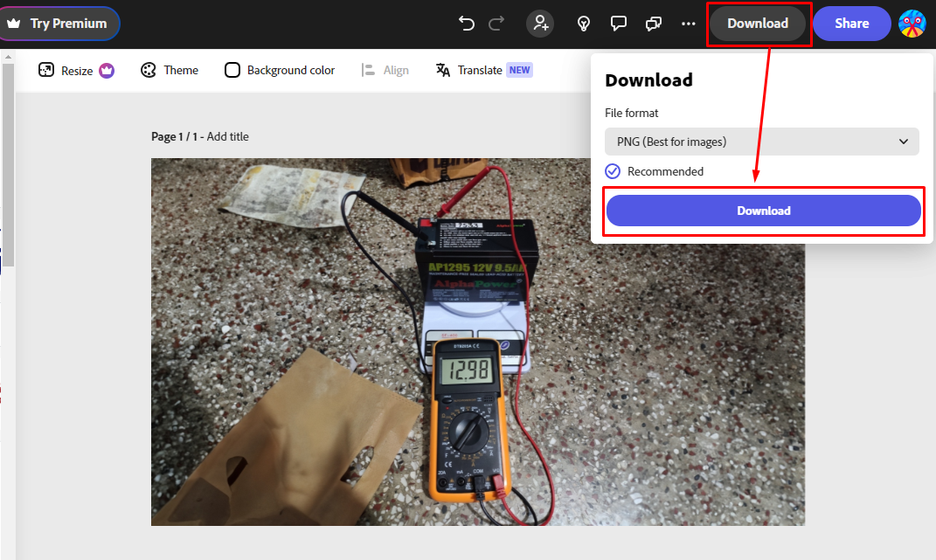The width and height of the screenshot is (936, 560).
Task: Click the Theme palette icon
Action: tap(148, 70)
